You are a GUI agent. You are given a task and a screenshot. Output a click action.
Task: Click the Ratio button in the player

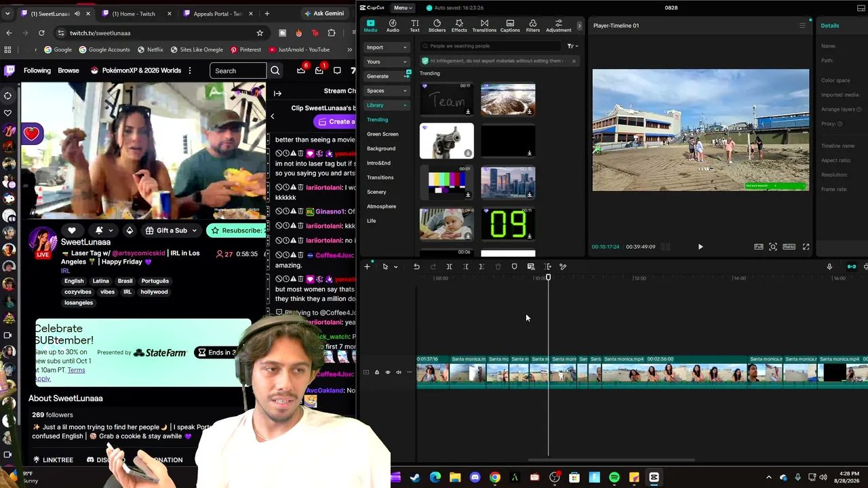point(789,247)
